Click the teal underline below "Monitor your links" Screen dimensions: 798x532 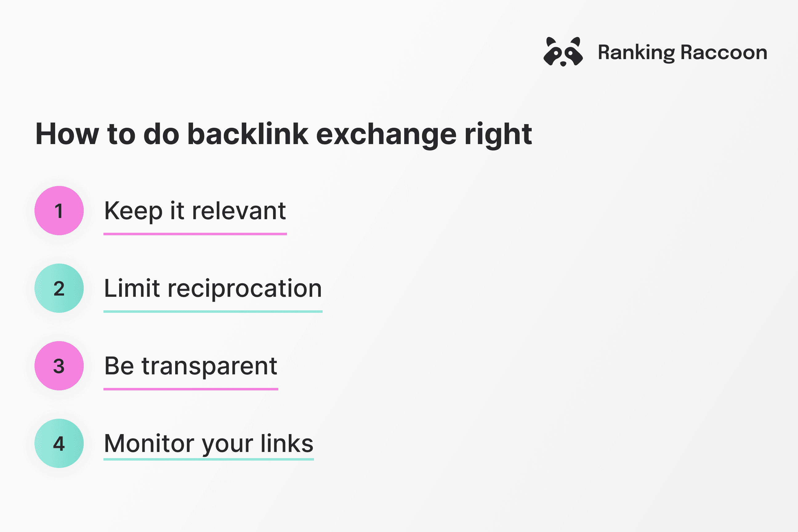tap(209, 459)
